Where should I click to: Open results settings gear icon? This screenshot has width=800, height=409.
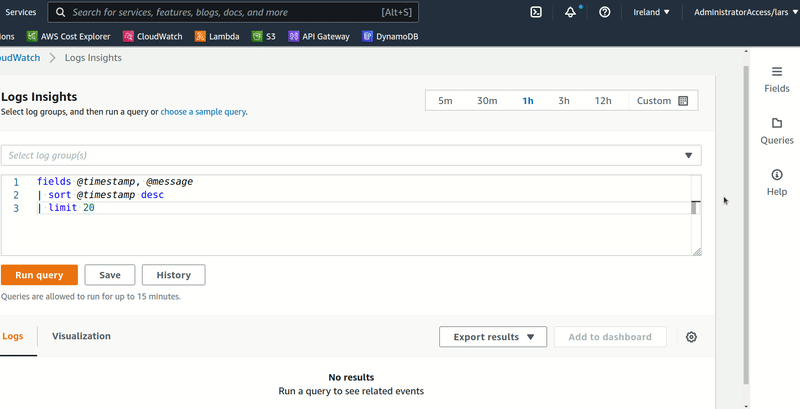pos(691,337)
